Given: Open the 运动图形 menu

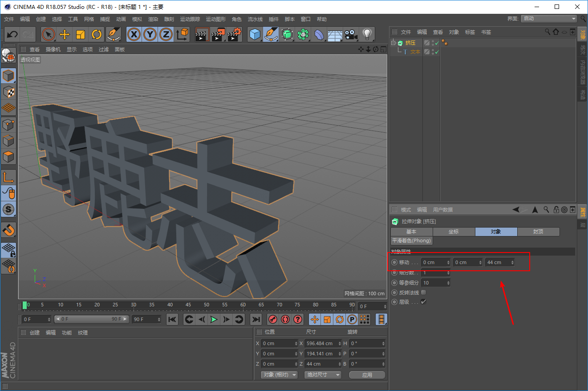Looking at the screenshot, I should (x=216, y=19).
